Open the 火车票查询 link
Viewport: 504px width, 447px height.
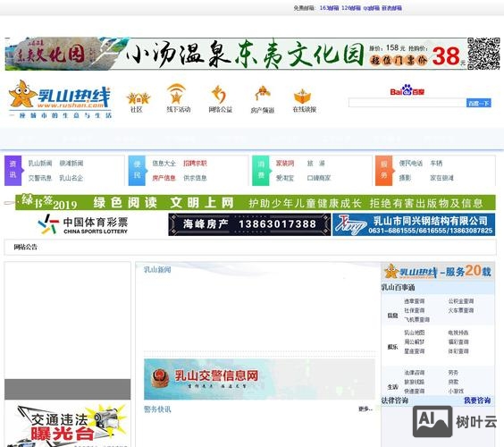pos(461,310)
